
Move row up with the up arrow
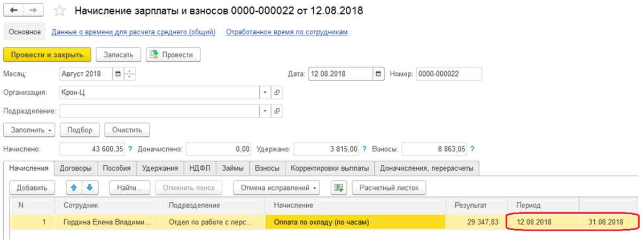click(76, 187)
